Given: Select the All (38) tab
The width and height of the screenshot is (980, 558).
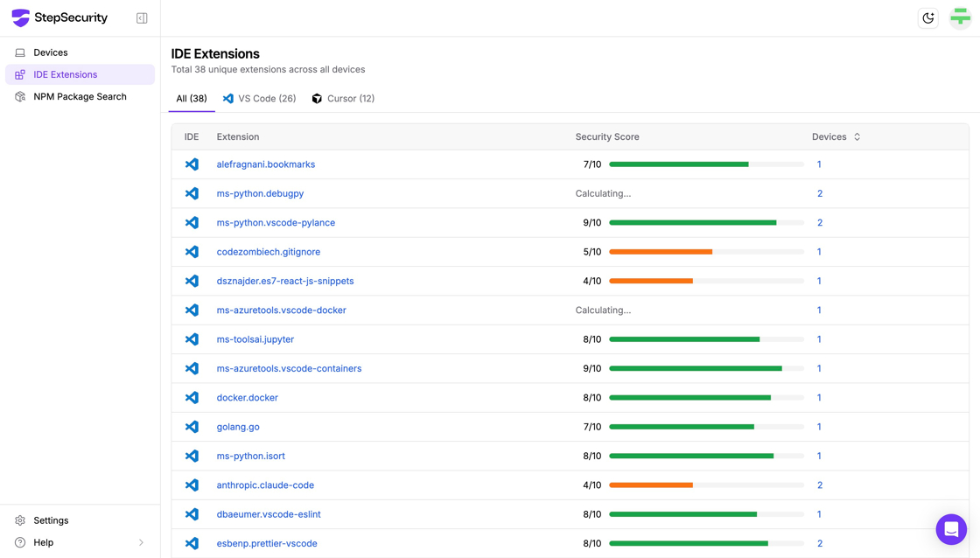Looking at the screenshot, I should (x=192, y=99).
